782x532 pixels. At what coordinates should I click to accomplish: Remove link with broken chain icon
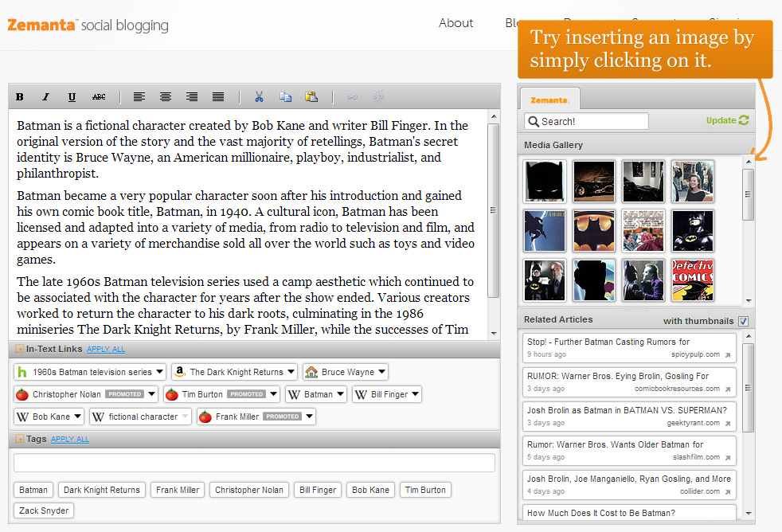[378, 96]
